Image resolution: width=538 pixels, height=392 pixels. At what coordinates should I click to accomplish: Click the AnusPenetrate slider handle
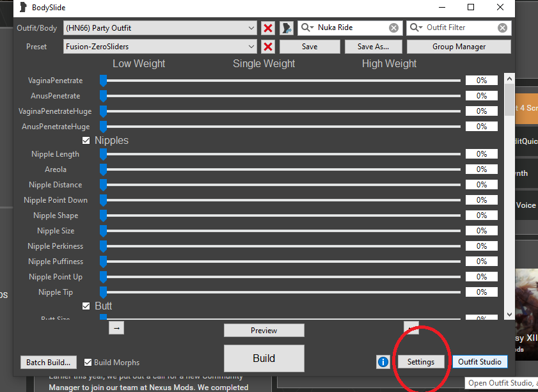coord(103,97)
